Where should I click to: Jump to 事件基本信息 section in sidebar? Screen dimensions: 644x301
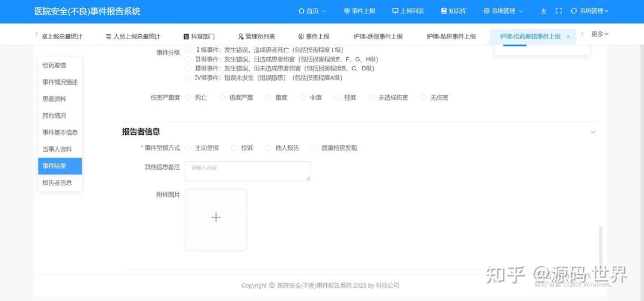pos(60,132)
